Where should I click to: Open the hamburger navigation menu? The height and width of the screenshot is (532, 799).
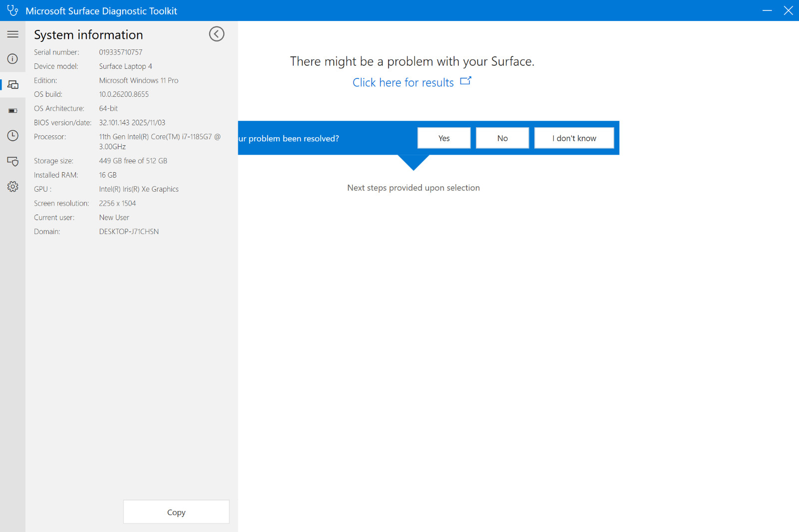pos(12,34)
